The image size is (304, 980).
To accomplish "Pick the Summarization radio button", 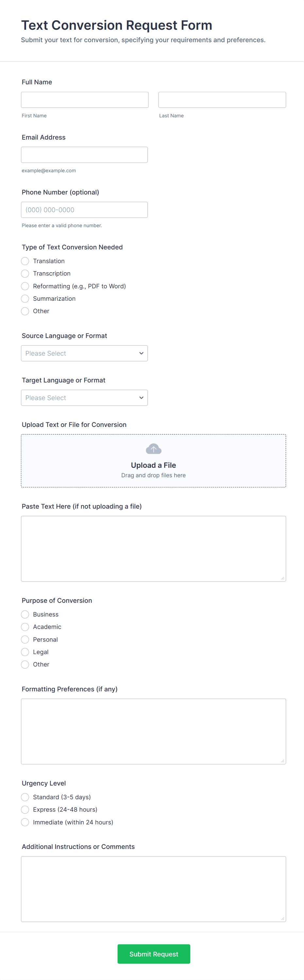I will (25, 299).
